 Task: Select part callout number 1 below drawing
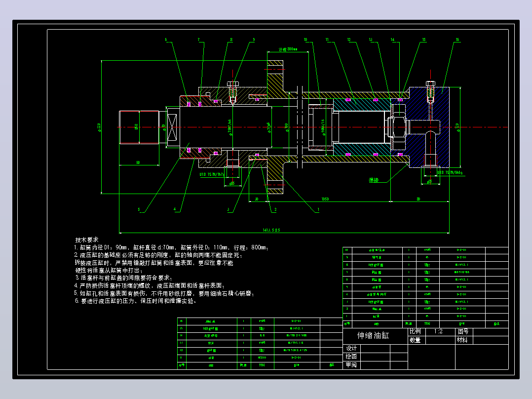318,210
